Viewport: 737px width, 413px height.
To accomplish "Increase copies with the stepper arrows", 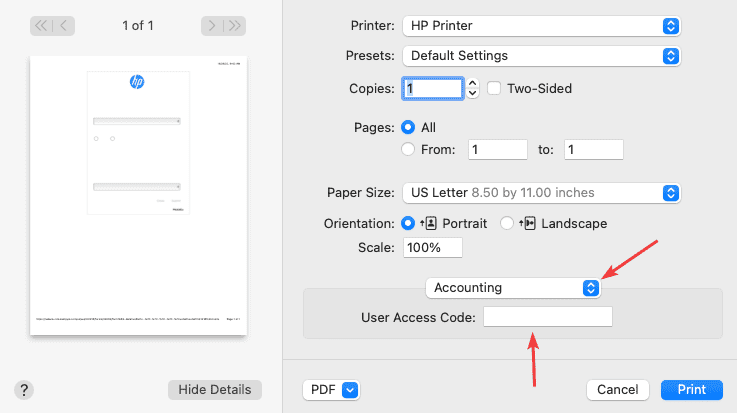I will pyautogui.click(x=473, y=84).
